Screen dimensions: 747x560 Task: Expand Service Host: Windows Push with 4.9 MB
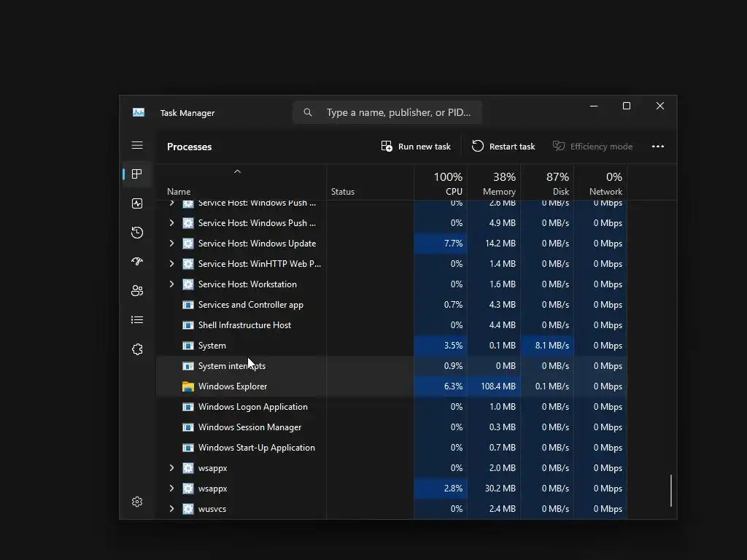click(x=171, y=223)
